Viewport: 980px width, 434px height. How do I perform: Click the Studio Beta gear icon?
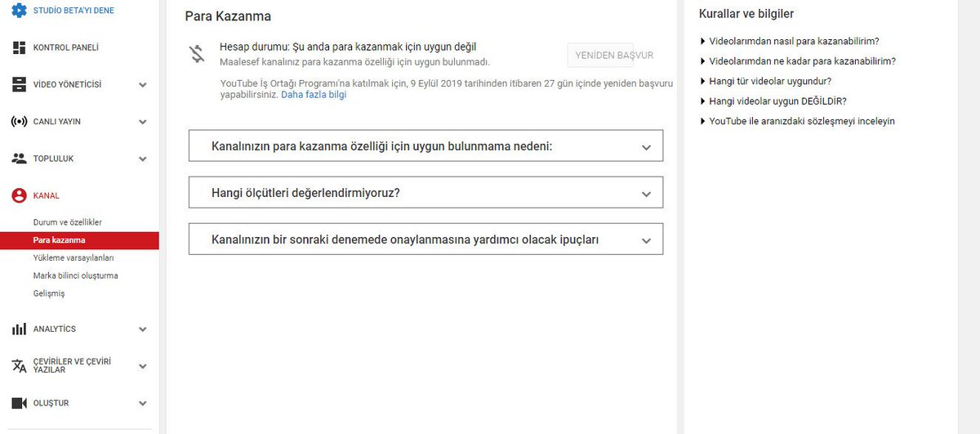coord(19,11)
